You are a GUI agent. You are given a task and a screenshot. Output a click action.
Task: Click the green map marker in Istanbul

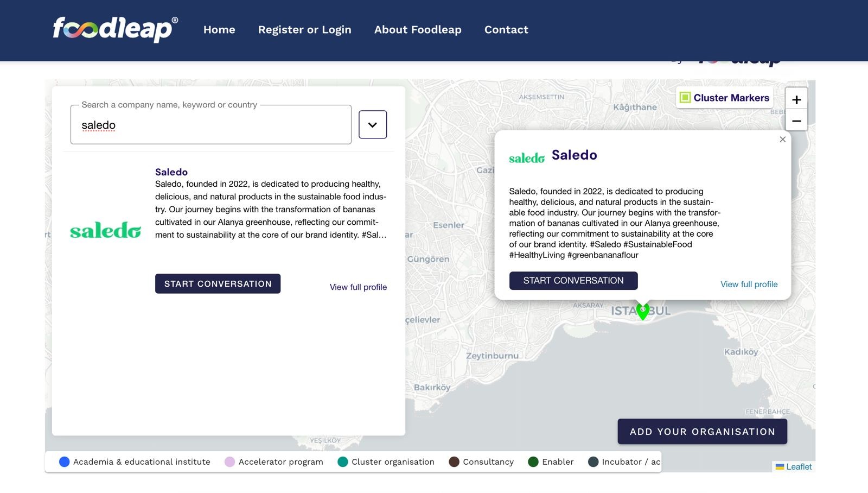pos(643,311)
